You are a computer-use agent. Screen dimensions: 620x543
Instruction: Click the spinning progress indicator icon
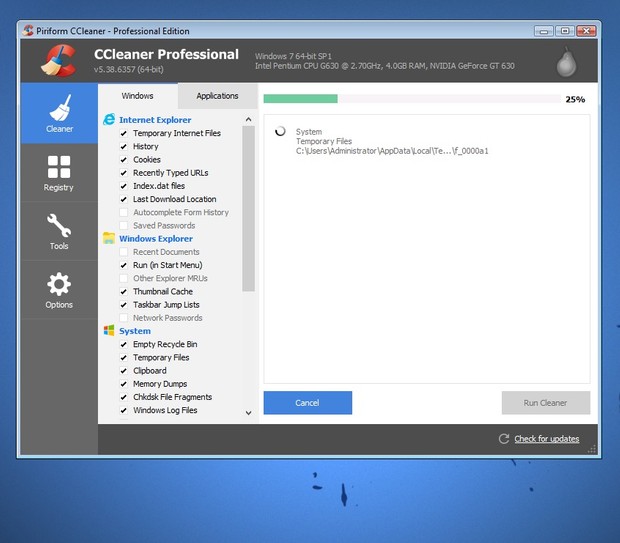pos(280,131)
